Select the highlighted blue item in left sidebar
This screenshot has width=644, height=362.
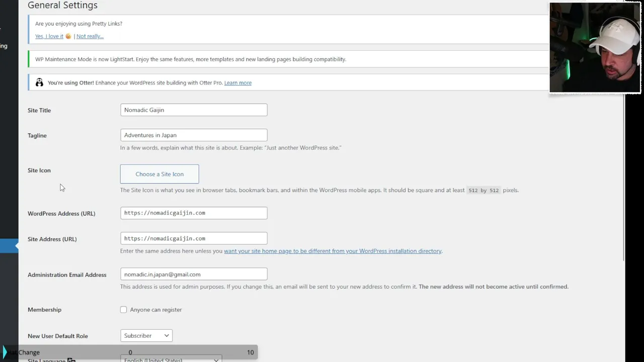pyautogui.click(x=9, y=246)
